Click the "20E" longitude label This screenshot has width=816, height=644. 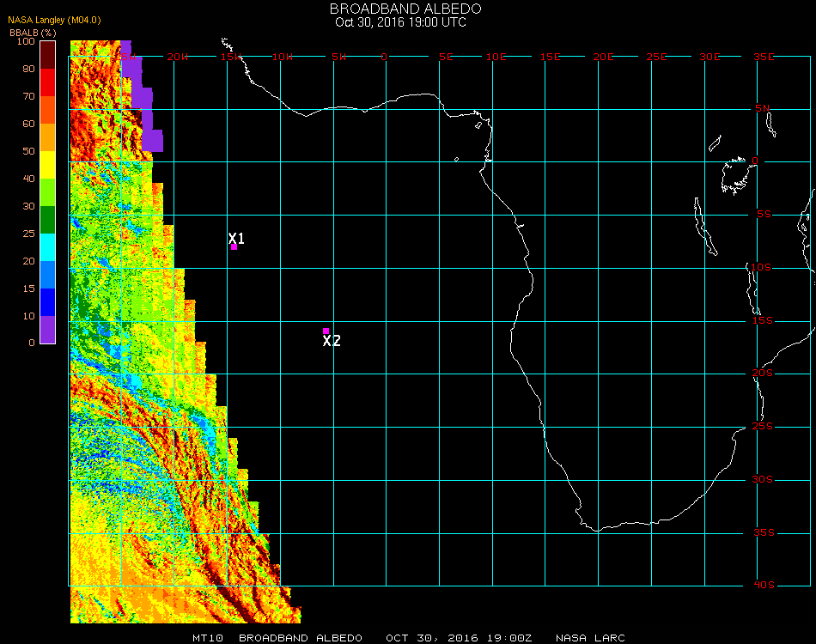pos(604,57)
